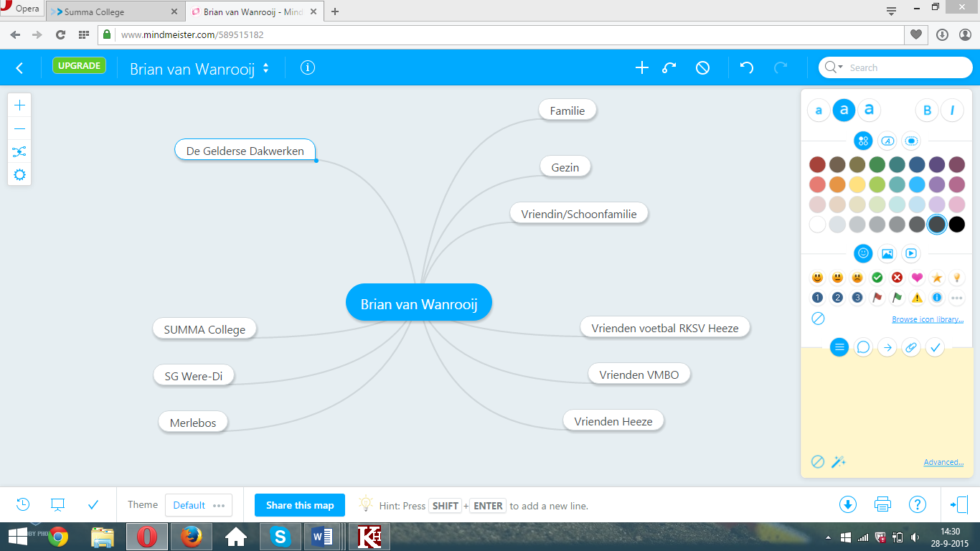Click the magic wand icon in notes
The image size is (980, 551).
click(x=839, y=462)
